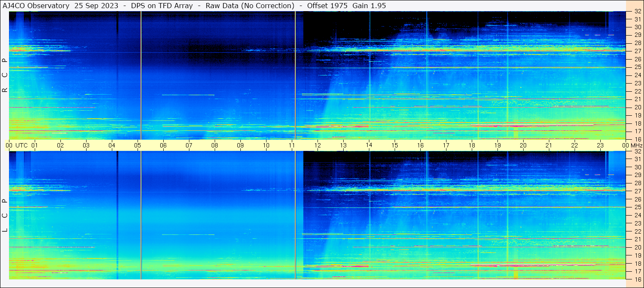Select the 25 MHz tick on the upper RCP scale
Image resolution: width=644 pixels, height=288 pixels.
tap(638, 67)
